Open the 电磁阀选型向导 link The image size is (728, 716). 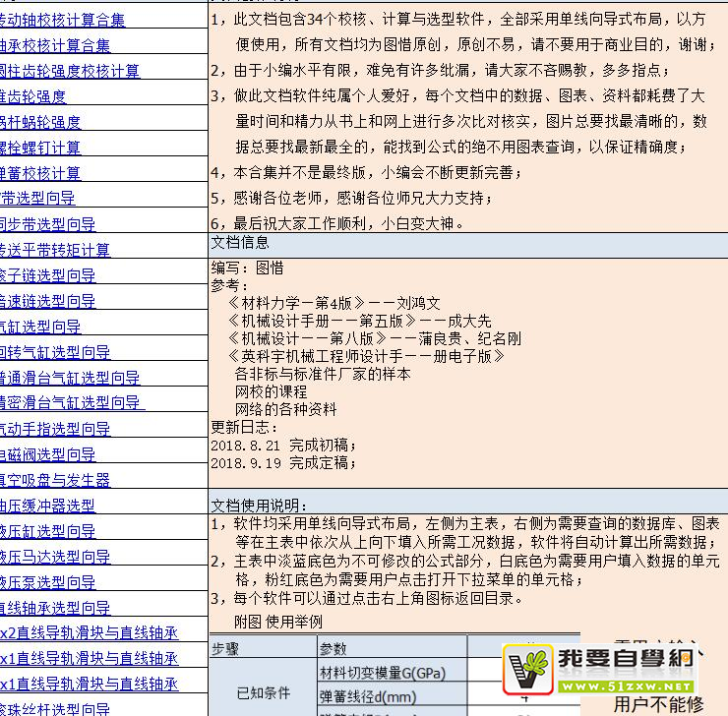[x=47, y=454]
